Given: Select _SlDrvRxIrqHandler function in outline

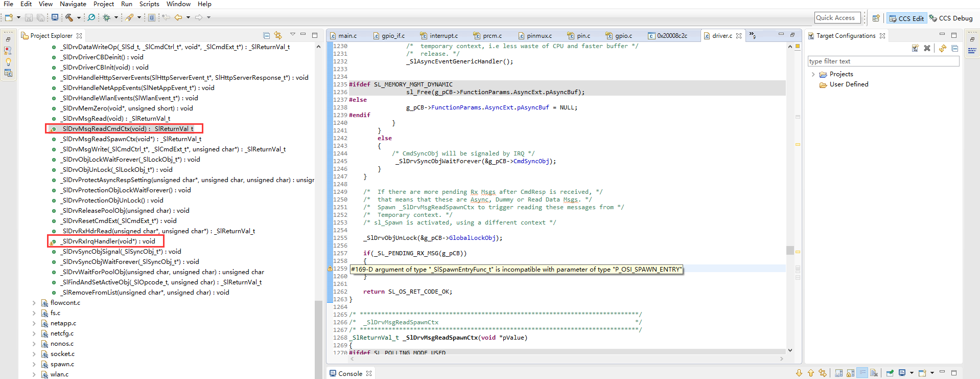Looking at the screenshot, I should [x=108, y=241].
